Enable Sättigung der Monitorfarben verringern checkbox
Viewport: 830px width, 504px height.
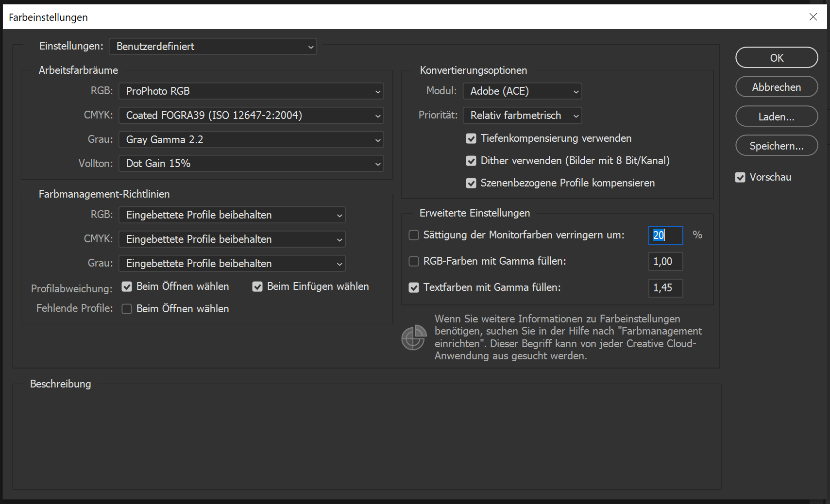(x=414, y=235)
